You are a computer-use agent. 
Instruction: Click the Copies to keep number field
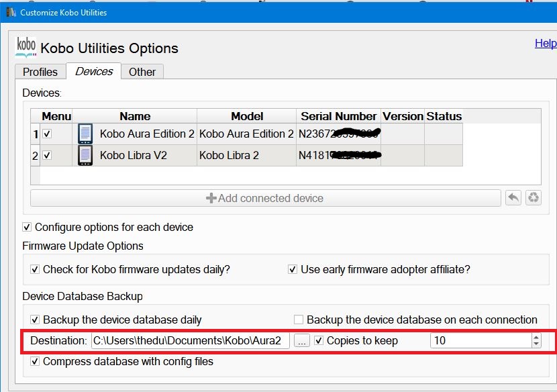point(481,340)
